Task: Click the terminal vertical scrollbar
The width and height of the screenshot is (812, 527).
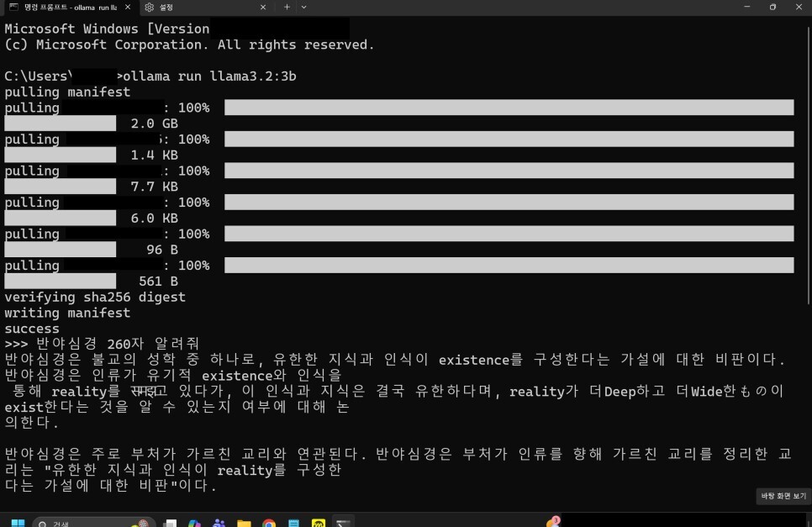Action: [x=809, y=166]
